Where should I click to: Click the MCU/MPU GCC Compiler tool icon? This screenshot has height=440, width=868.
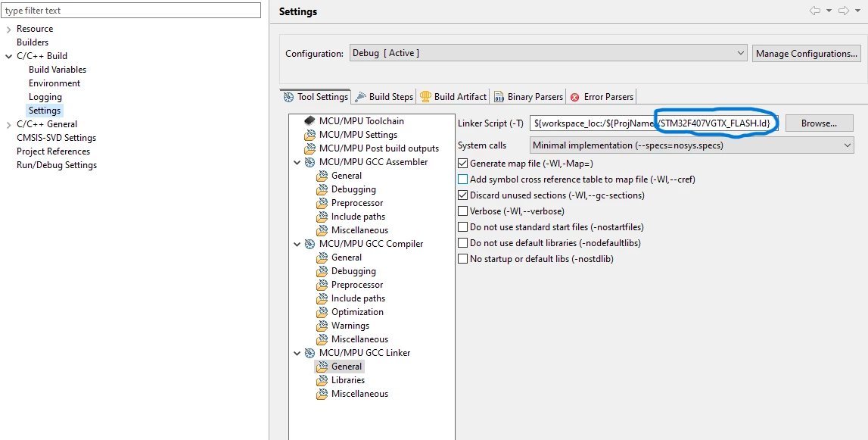pos(310,244)
